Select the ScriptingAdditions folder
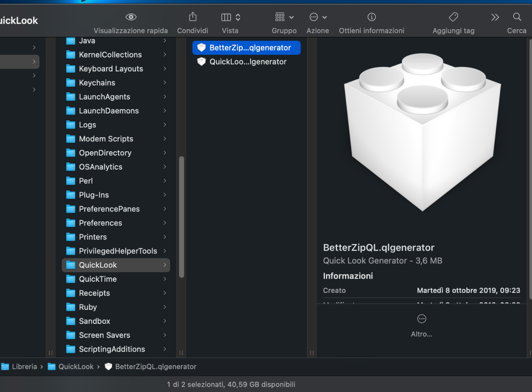532x392 pixels. click(x=116, y=349)
